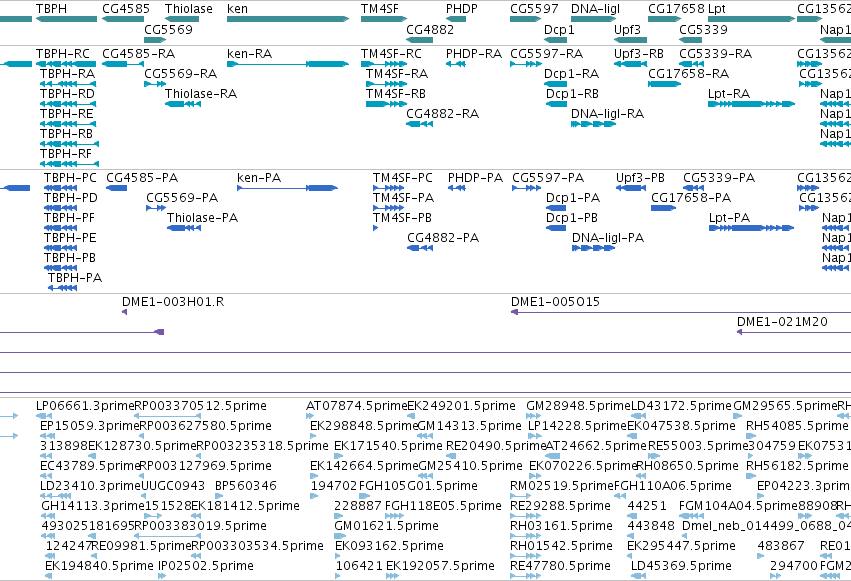The height and width of the screenshot is (581, 851).
Task: Select protein CG4585-PA
Action: 142,178
